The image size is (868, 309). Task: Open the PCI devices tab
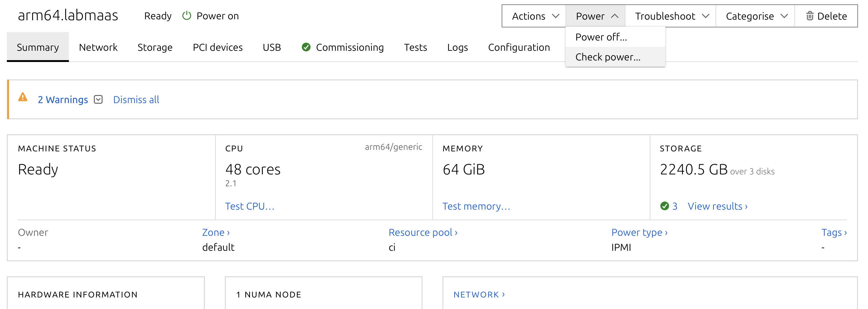tap(217, 47)
